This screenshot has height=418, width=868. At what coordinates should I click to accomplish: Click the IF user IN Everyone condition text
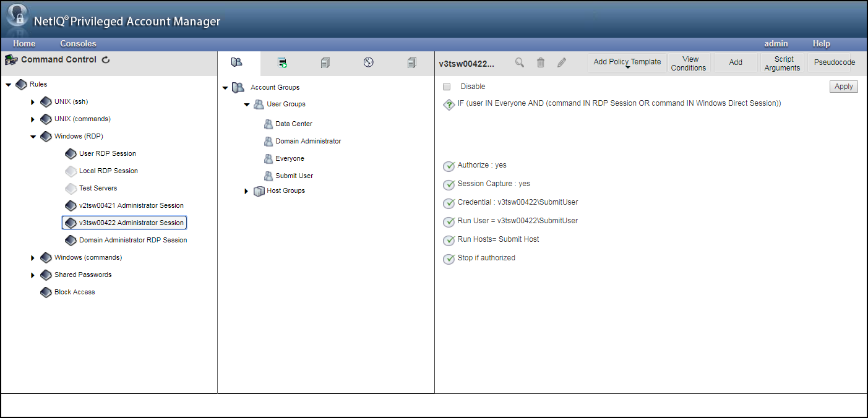point(619,103)
